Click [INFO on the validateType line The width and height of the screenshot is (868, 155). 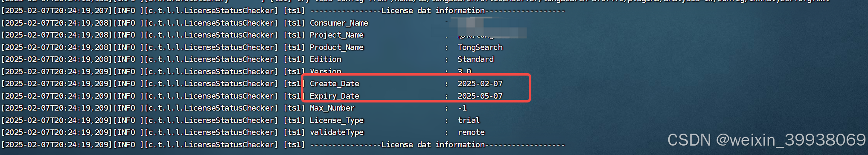pyautogui.click(x=124, y=132)
